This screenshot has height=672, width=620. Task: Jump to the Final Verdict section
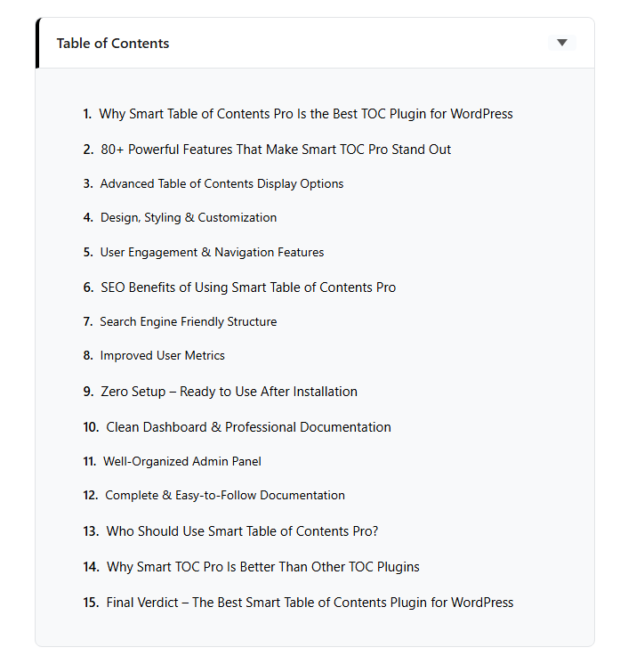[310, 603]
